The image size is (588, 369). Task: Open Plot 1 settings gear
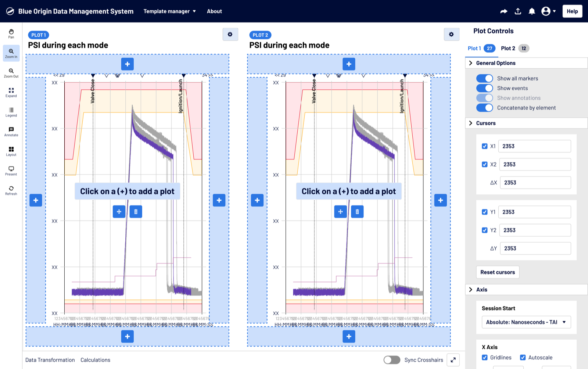(230, 35)
